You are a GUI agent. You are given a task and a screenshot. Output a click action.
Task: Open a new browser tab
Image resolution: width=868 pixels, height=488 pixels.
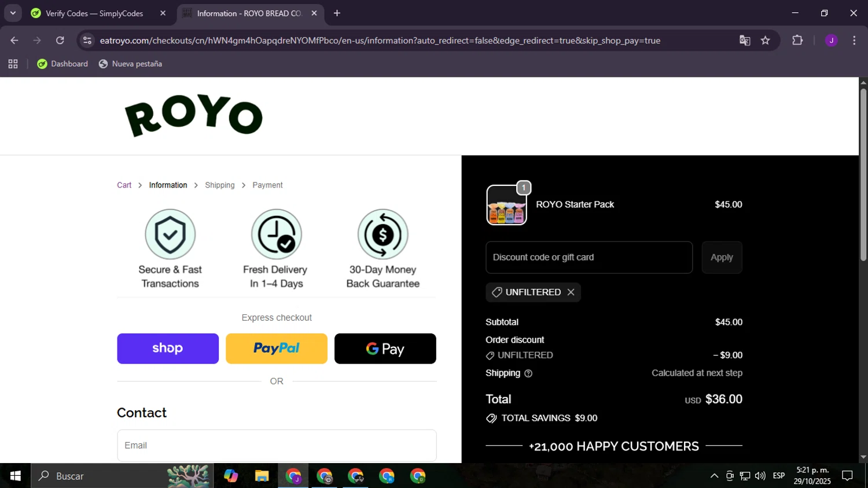pyautogui.click(x=337, y=13)
